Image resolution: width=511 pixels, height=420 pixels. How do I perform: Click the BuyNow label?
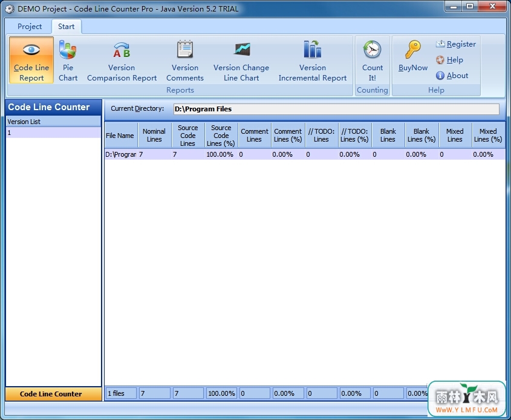413,68
